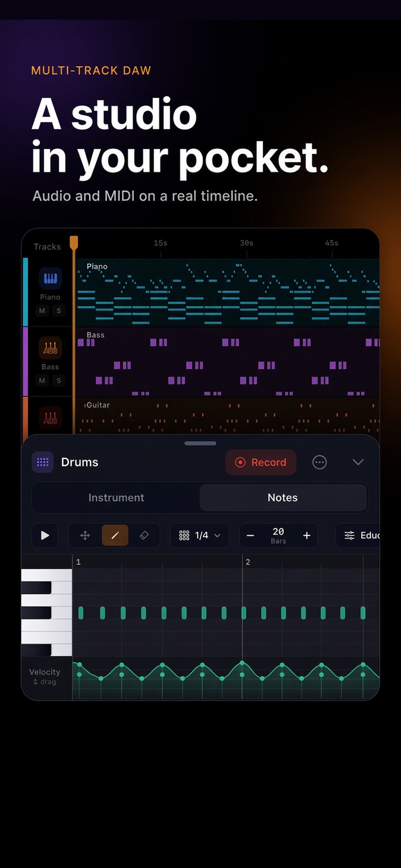The image size is (401, 868).
Task: Mute the Piano track
Action: (42, 311)
